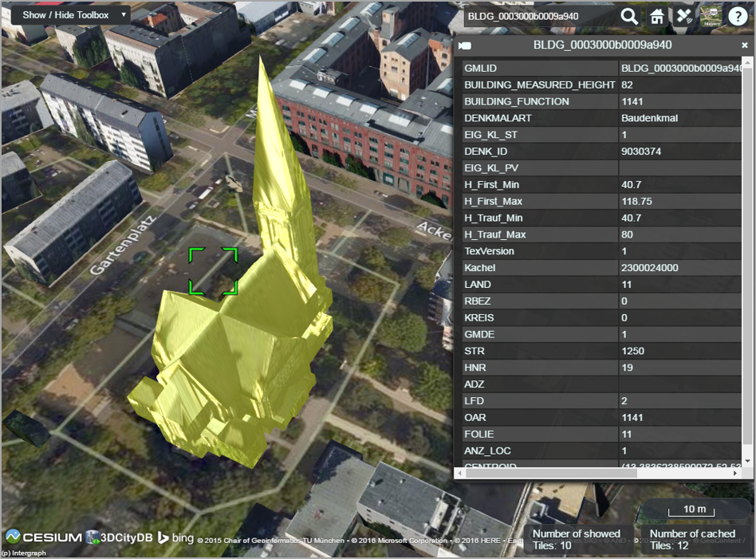Click the 10 m scale bar
756x559 pixels.
[x=692, y=510]
